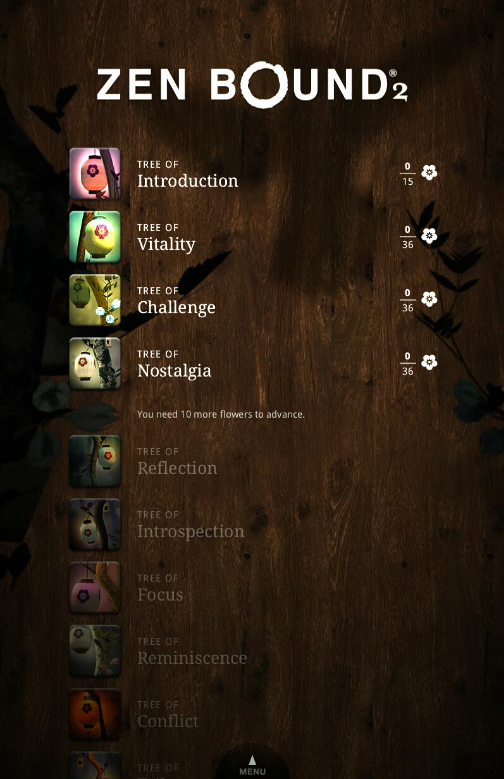Tap the Tree of Focus lantern icon
This screenshot has width=504, height=779.
coord(94,587)
